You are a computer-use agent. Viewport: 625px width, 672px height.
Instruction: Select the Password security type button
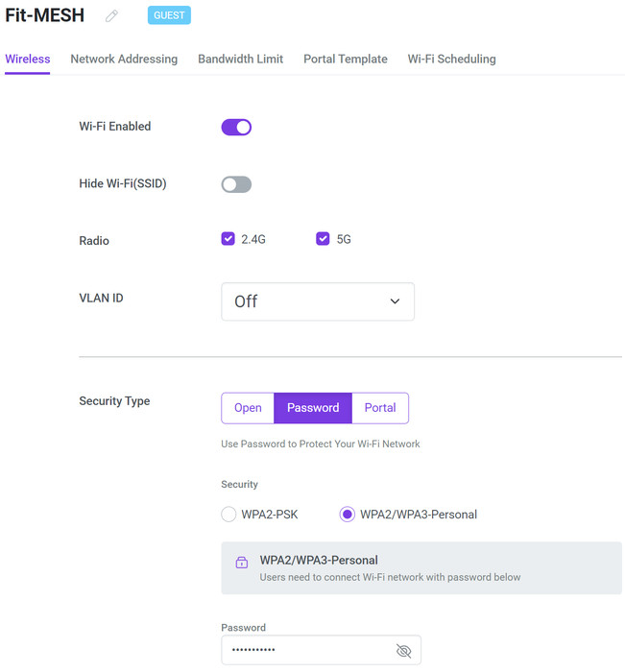[x=313, y=408]
